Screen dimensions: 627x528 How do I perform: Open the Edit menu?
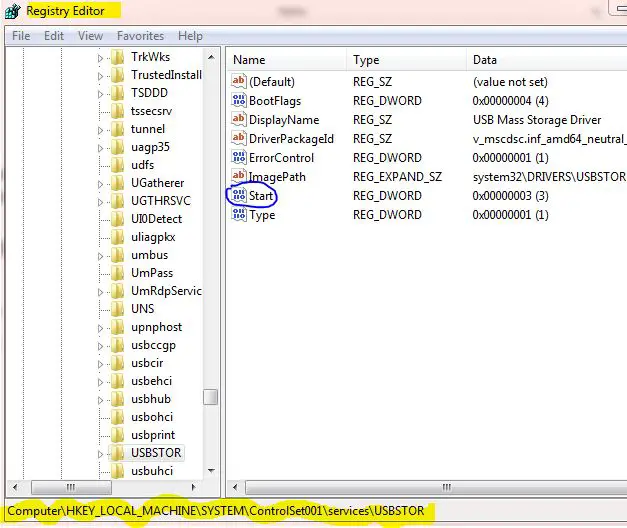54,36
